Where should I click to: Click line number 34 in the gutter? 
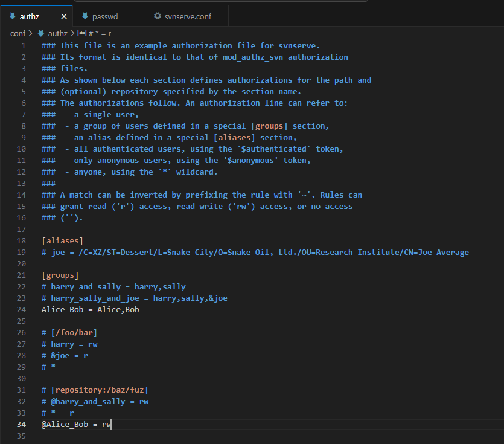coord(21,425)
